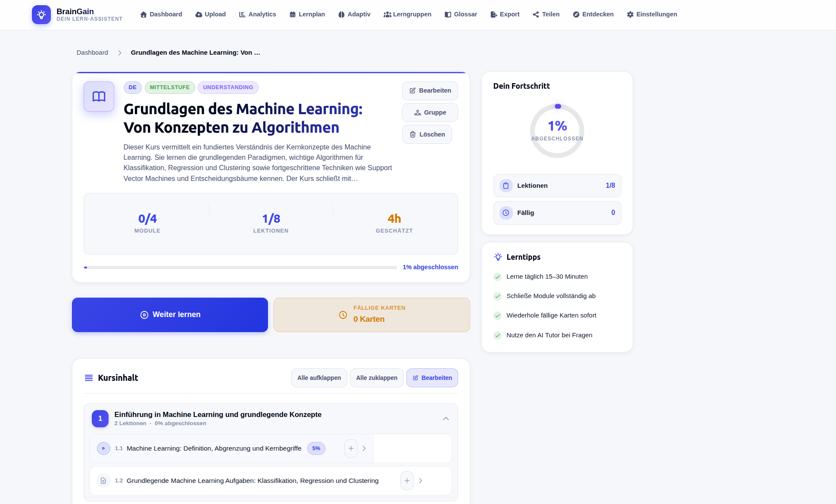
Task: Open the Entdecken page
Action: 593,14
